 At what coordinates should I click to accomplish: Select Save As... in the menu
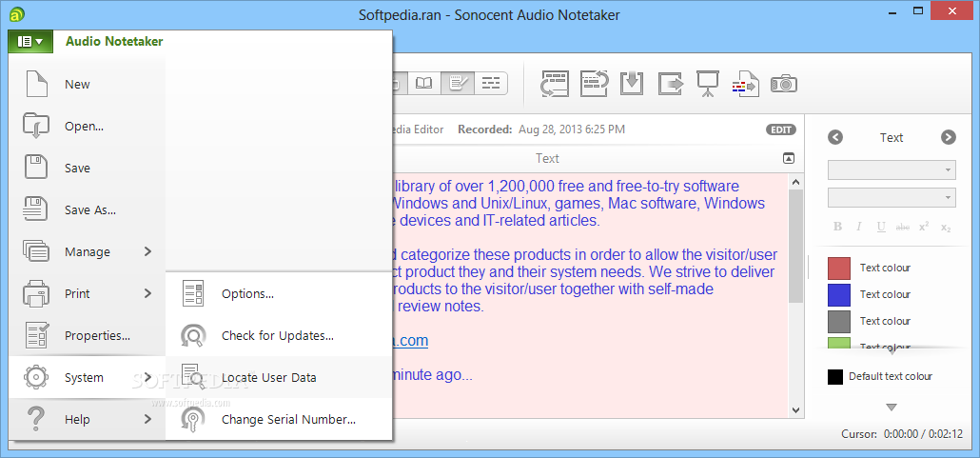tap(90, 209)
